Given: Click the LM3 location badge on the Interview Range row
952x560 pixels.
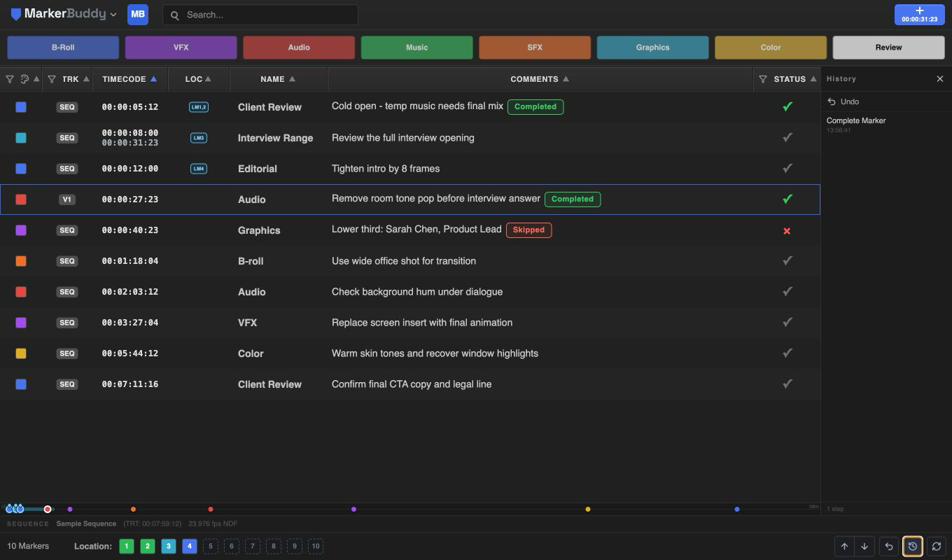Looking at the screenshot, I should 199,138.
